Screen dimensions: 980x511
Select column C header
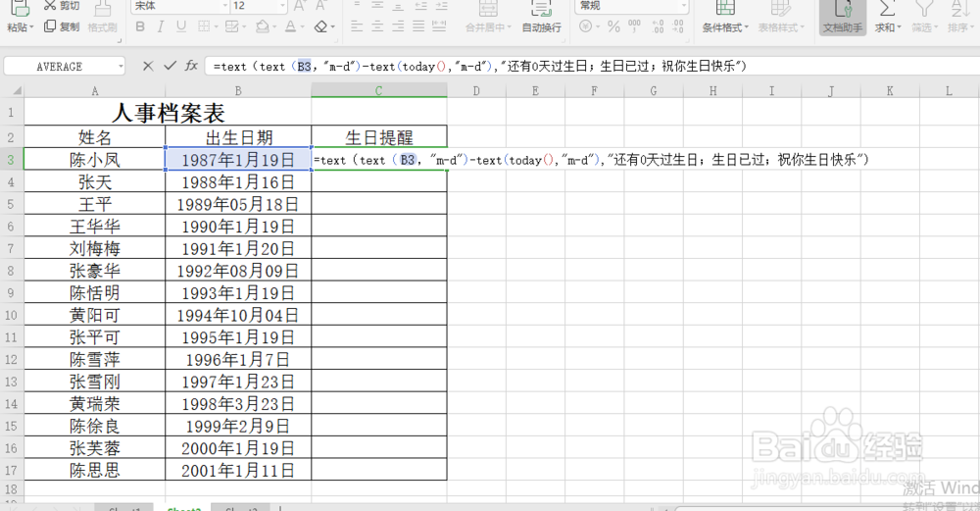[378, 90]
